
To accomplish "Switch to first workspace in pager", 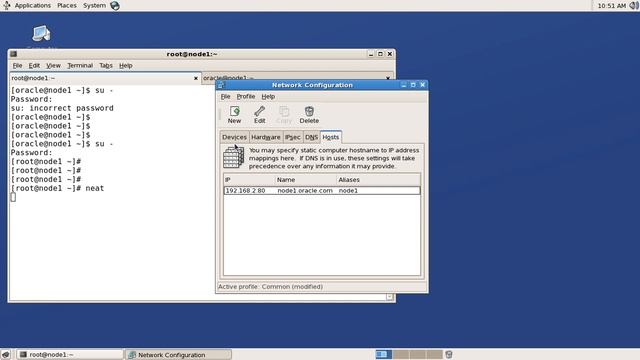I will [x=384, y=354].
